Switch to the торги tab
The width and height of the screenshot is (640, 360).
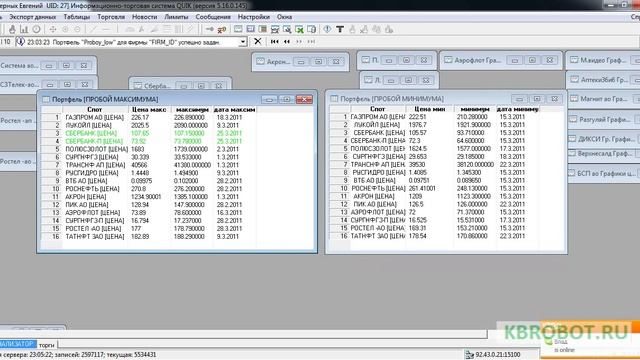47,345
